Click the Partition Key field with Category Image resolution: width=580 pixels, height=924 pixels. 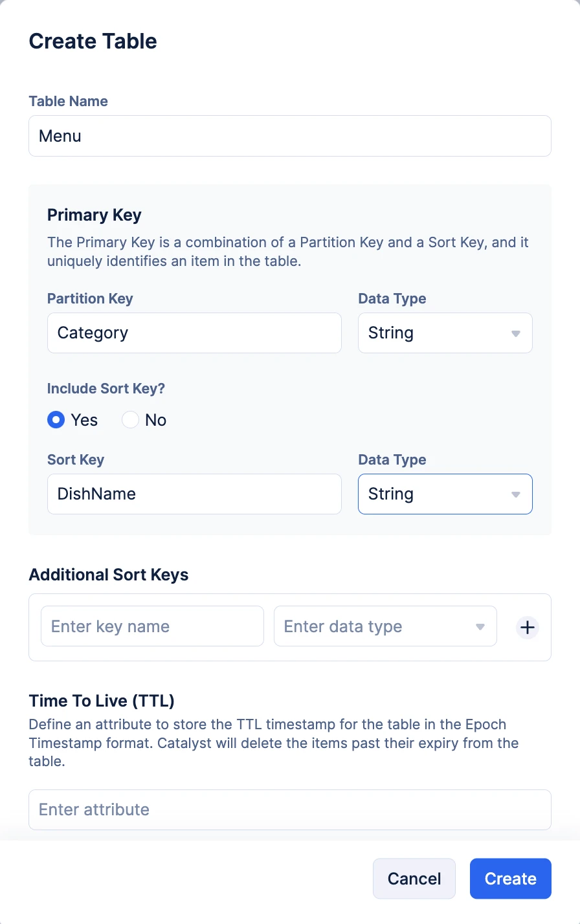(x=194, y=333)
